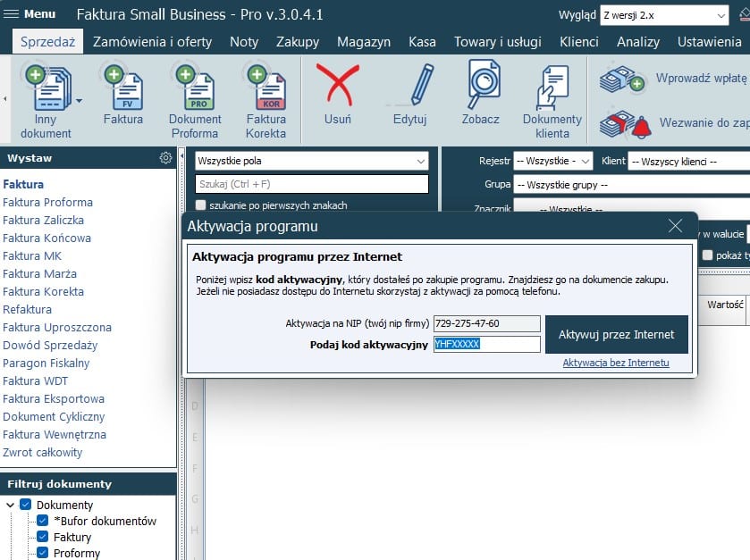Toggle the Proformy filter checkbox
750x560 pixels.
point(42,552)
